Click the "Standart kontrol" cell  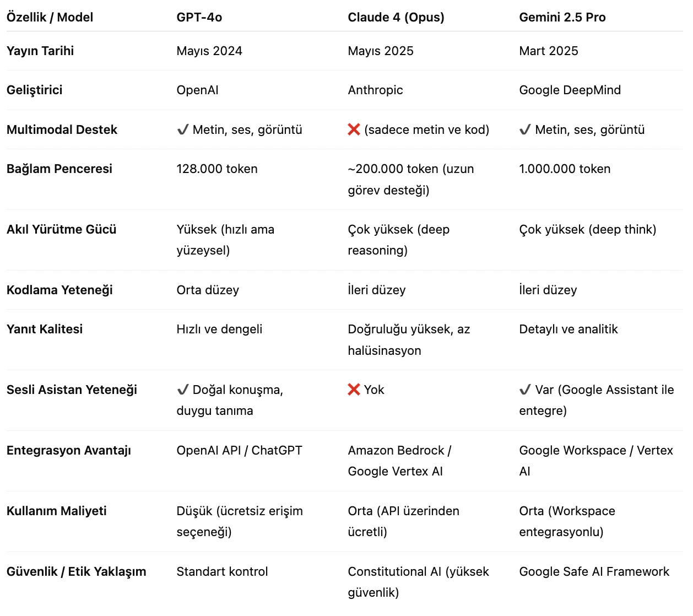[222, 571]
